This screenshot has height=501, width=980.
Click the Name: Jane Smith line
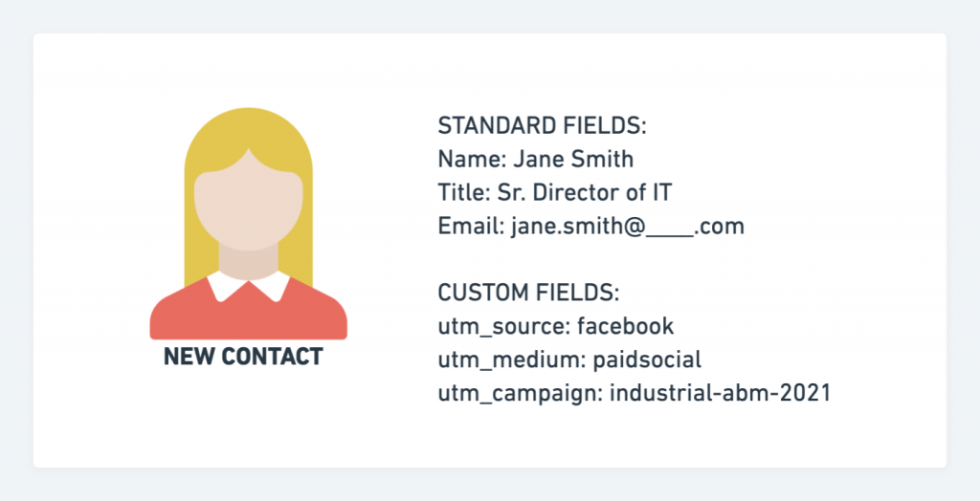tap(536, 160)
